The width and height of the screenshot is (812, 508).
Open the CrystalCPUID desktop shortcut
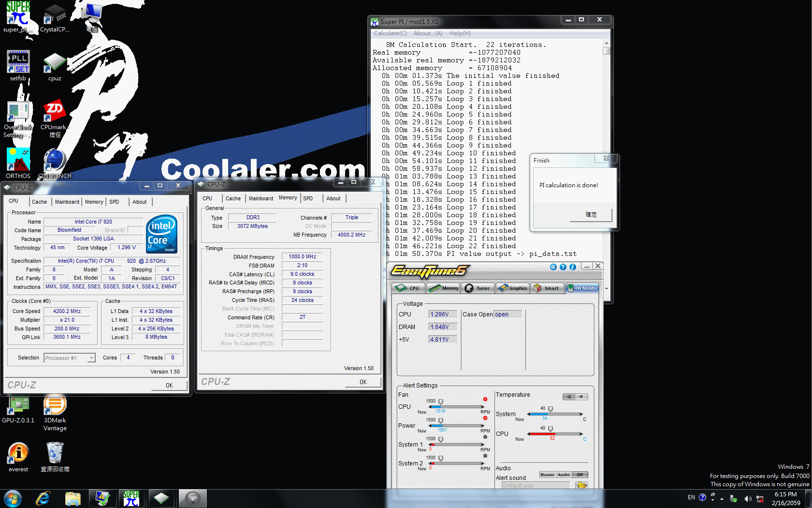coord(55,17)
